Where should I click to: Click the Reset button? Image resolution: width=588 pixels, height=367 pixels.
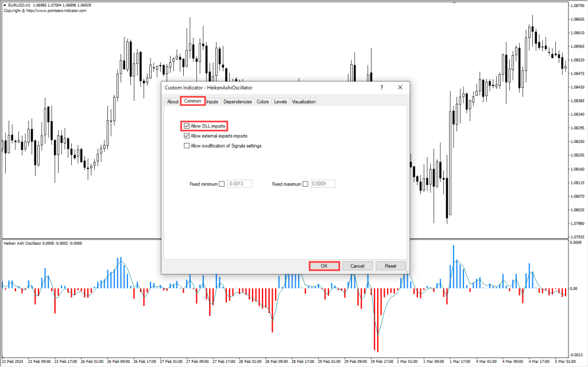click(390, 266)
